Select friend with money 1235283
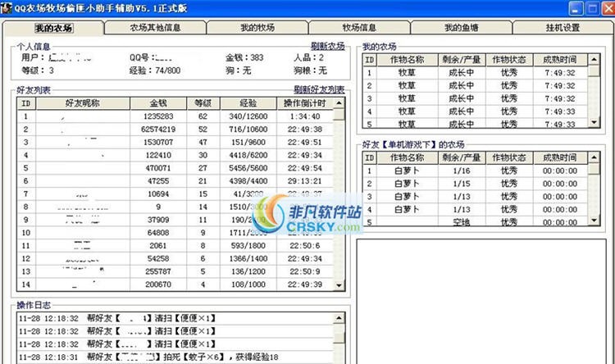Image resolution: width=615 pixels, height=364 pixels. tap(175, 116)
